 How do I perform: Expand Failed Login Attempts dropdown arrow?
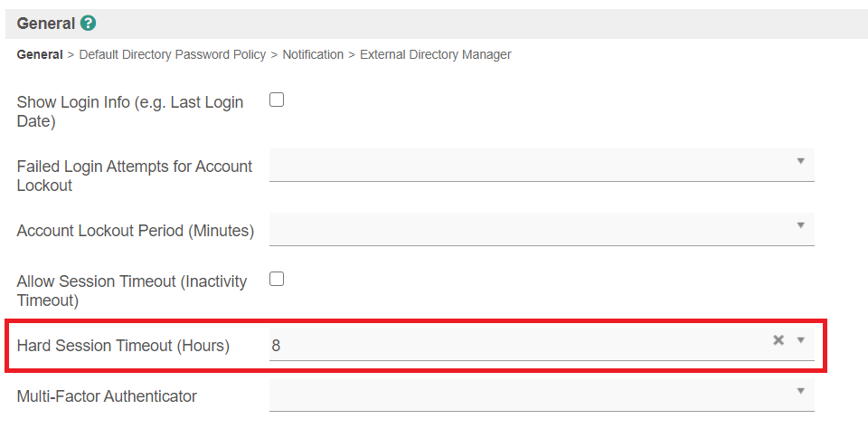click(x=800, y=161)
